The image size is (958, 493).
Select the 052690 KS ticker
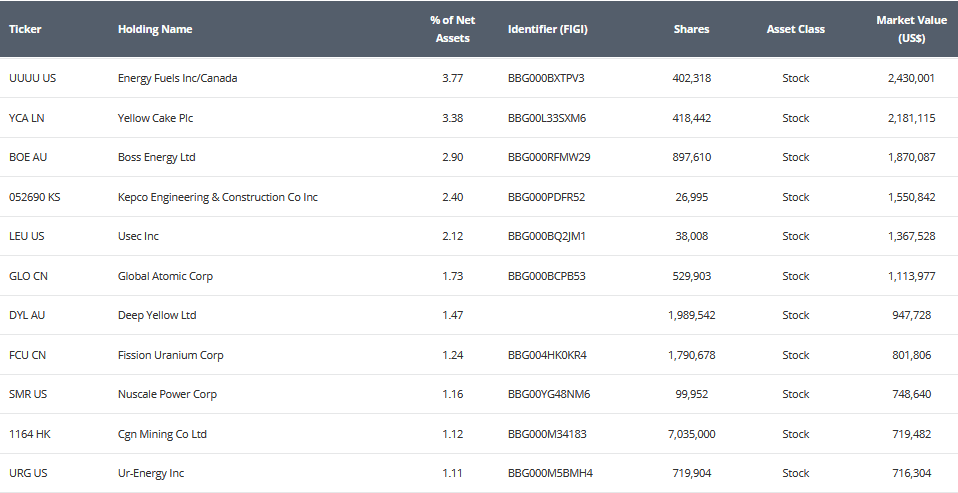(x=34, y=197)
